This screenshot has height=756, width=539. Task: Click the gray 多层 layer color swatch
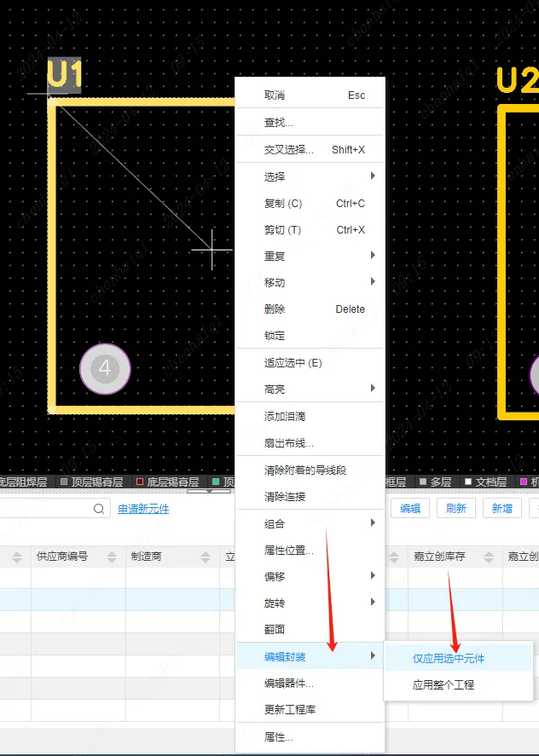422,482
